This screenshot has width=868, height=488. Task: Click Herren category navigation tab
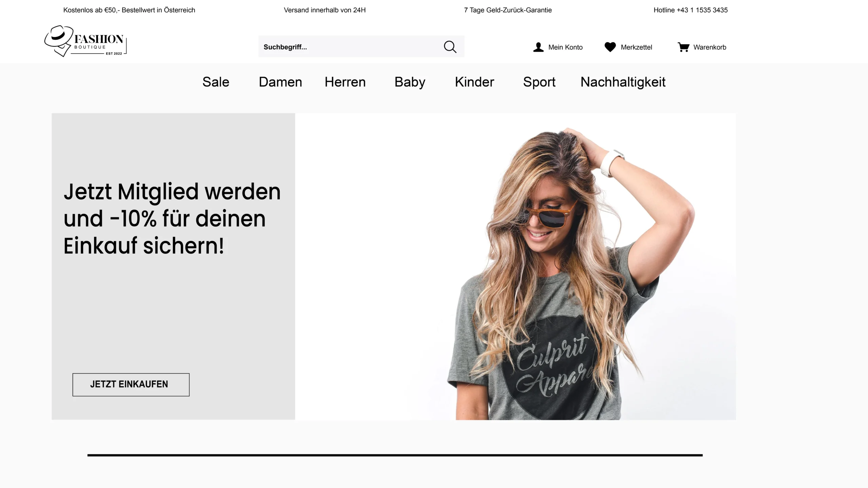[x=345, y=82]
